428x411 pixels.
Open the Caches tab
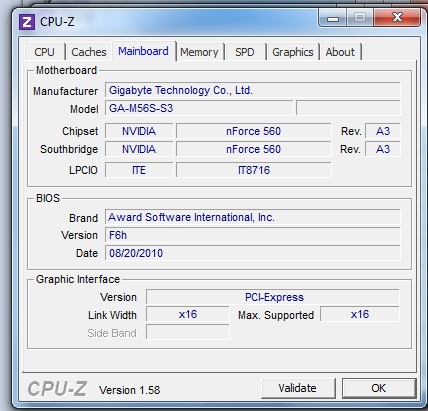pos(89,52)
